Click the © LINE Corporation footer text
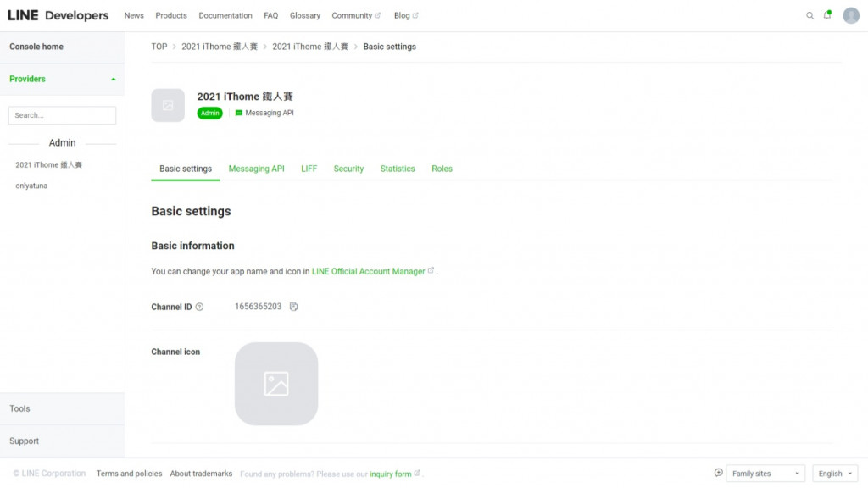The image size is (868, 488). [x=49, y=474]
